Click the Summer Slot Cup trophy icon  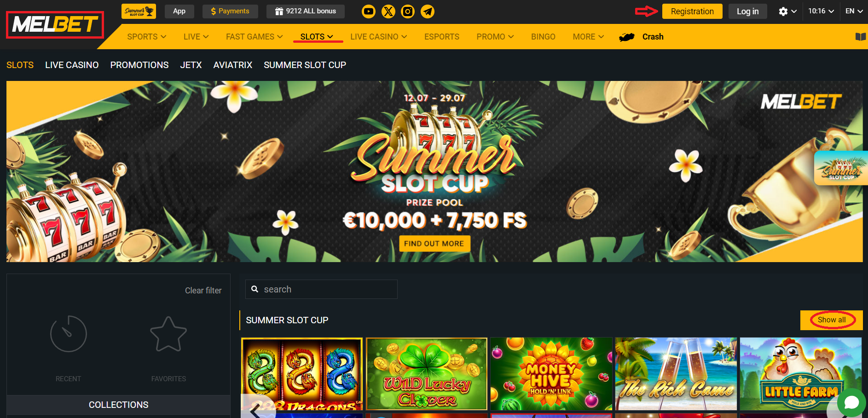point(139,11)
